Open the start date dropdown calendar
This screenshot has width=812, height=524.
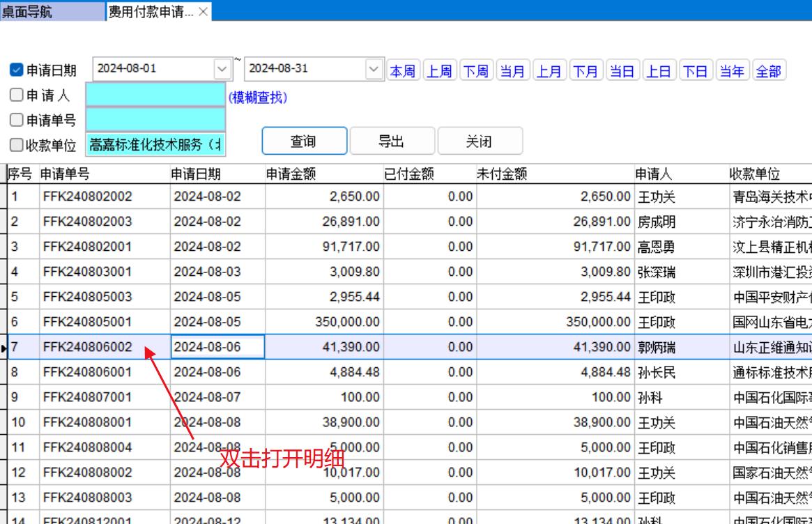click(222, 69)
